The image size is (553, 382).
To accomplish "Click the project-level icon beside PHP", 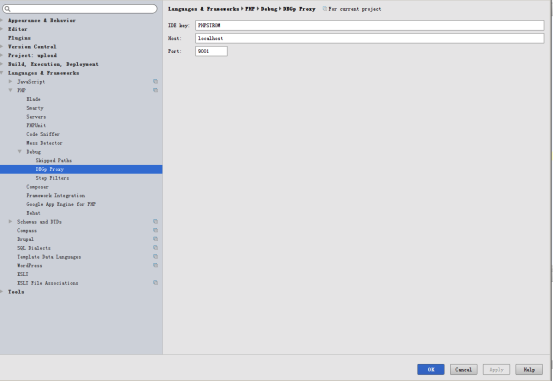I will point(155,90).
